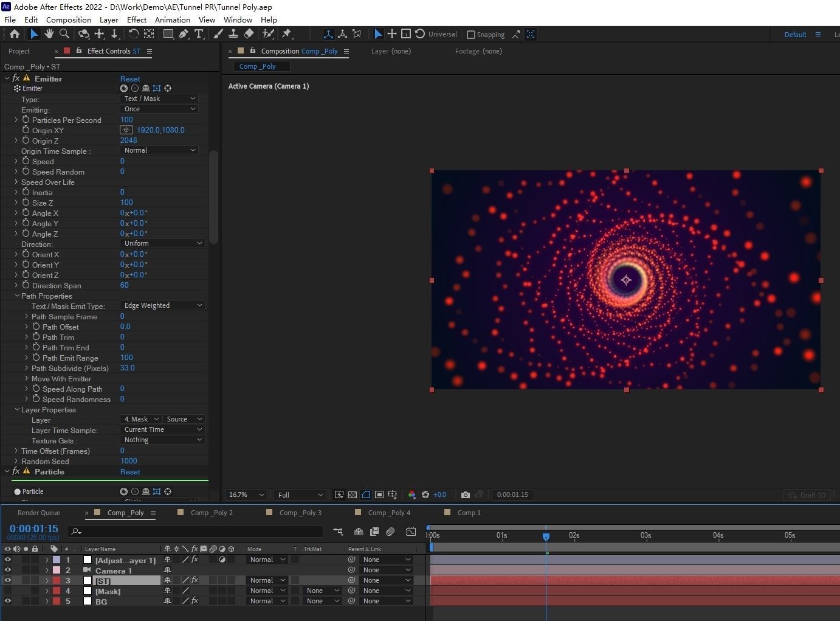Toggle stopwatch for Particles Per Second

click(x=26, y=120)
